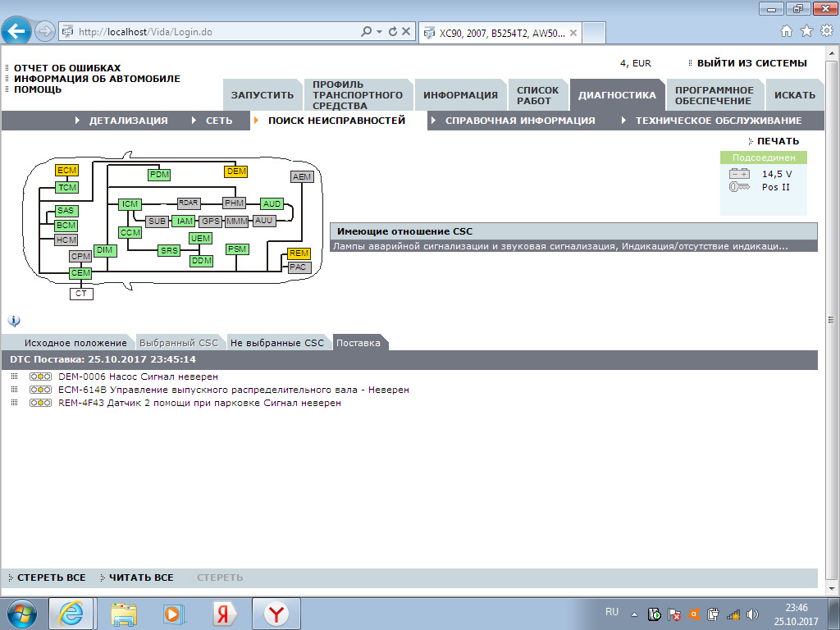840x630 pixels.
Task: Open the ПРОФИЛЬ ТРАНСПОРТНОГО СРЕДСТВА tab
Action: coord(358,95)
